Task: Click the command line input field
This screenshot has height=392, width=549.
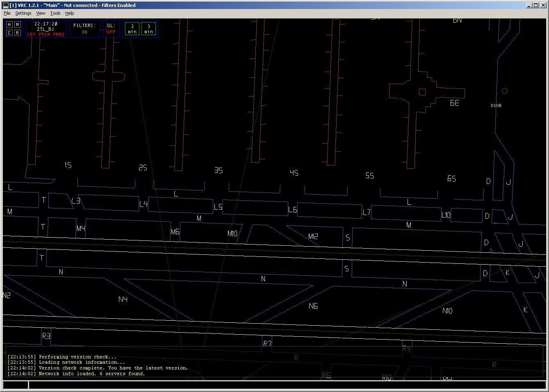Action: tap(287, 385)
